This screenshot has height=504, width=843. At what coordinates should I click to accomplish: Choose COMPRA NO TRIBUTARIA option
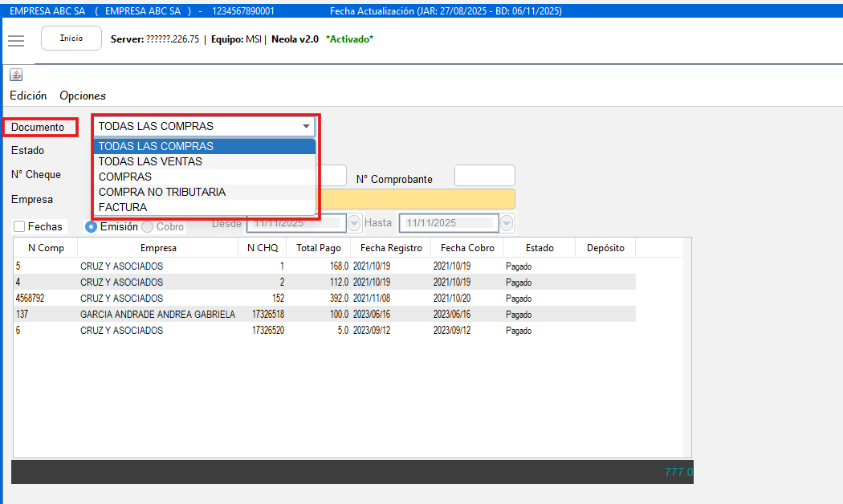click(162, 192)
